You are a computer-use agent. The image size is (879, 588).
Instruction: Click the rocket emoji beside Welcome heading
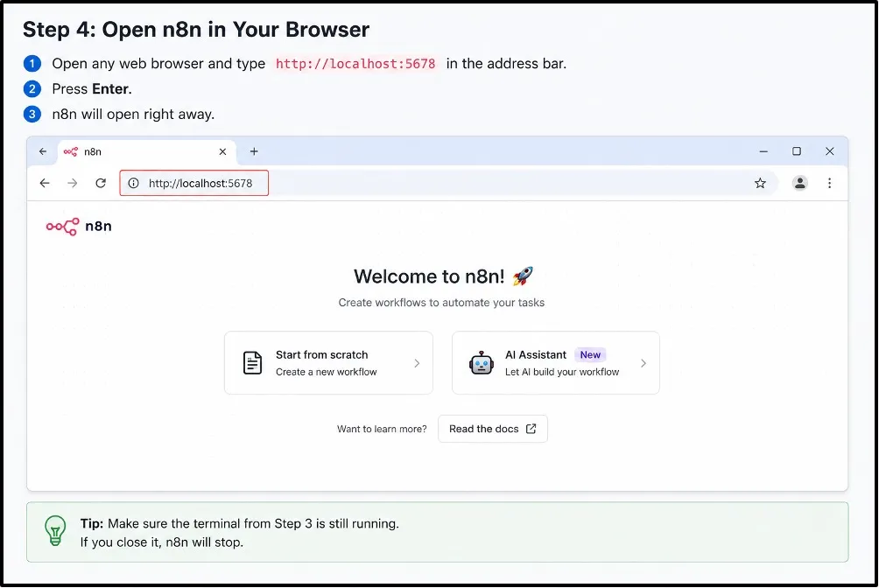(523, 276)
